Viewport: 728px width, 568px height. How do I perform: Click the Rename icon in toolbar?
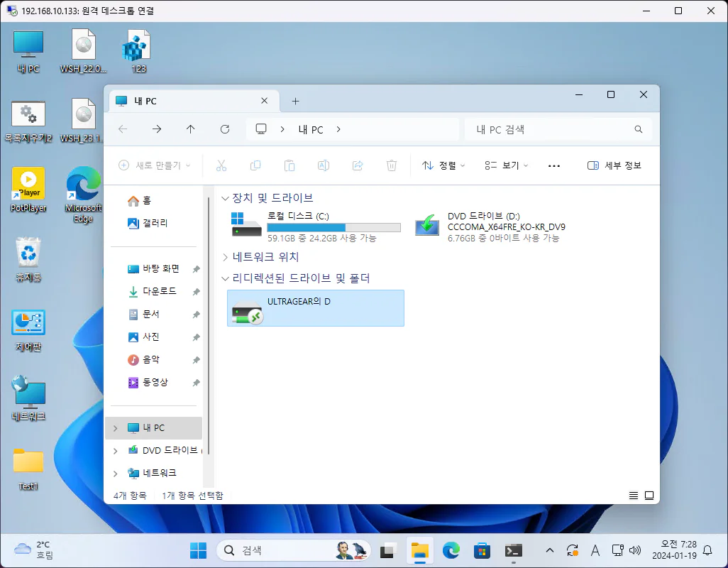tap(324, 165)
